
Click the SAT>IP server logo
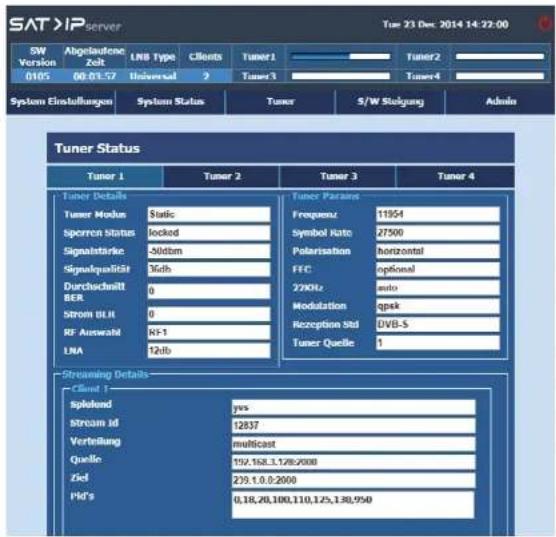[65, 24]
